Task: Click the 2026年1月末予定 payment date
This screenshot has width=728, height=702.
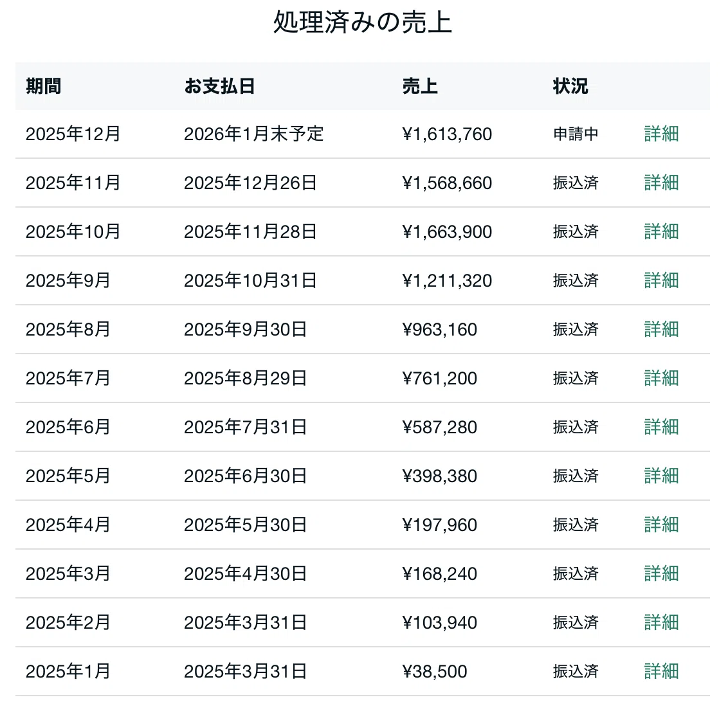Action: tap(253, 134)
